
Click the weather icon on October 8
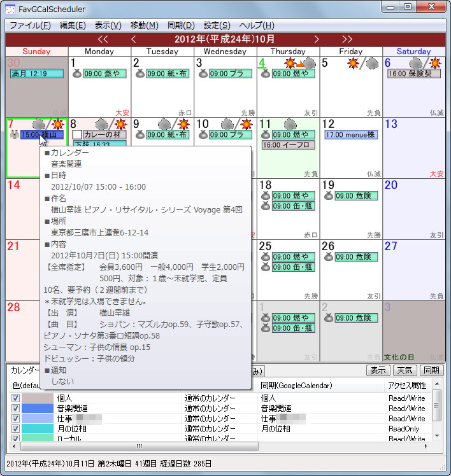coord(111,124)
